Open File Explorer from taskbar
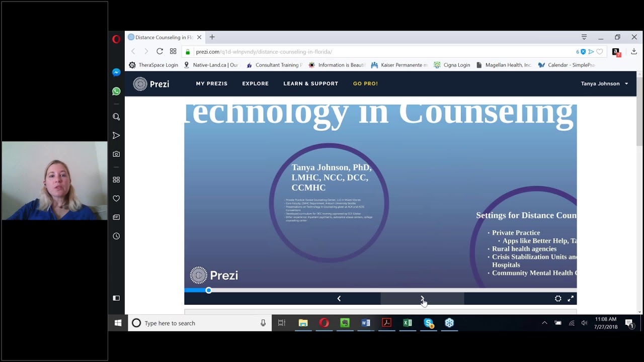 click(x=303, y=323)
